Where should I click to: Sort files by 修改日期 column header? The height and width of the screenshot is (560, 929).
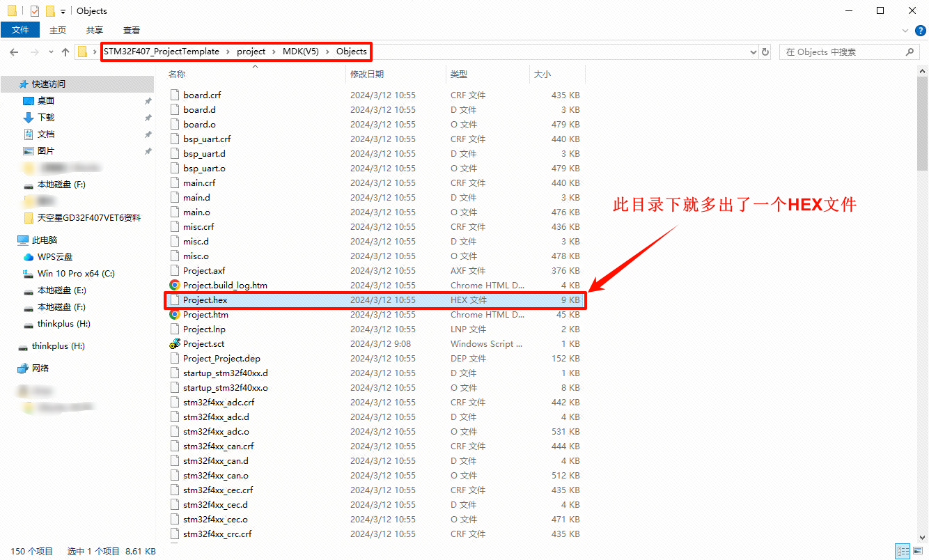[367, 74]
